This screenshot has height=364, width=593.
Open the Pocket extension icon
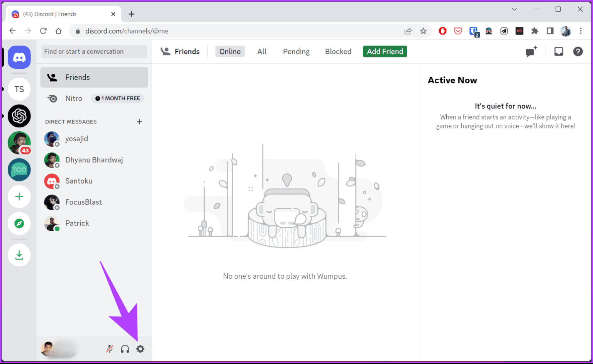click(x=458, y=31)
